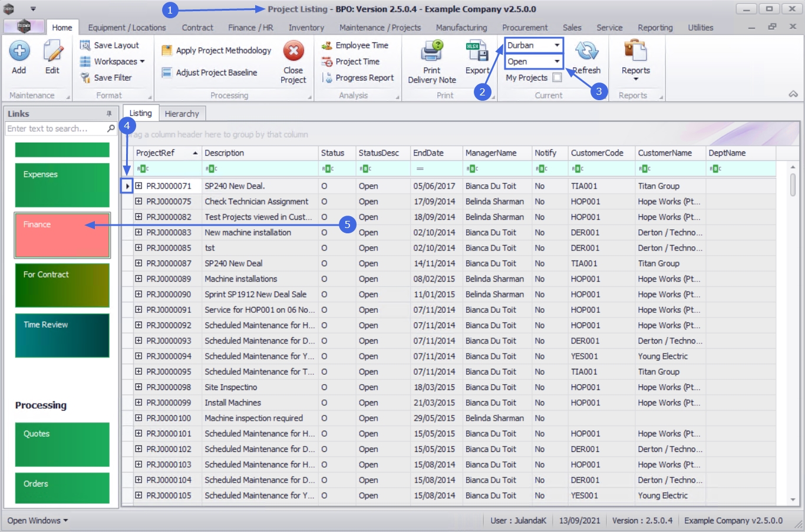The image size is (805, 532).
Task: Click the Export icon
Action: pyautogui.click(x=477, y=51)
